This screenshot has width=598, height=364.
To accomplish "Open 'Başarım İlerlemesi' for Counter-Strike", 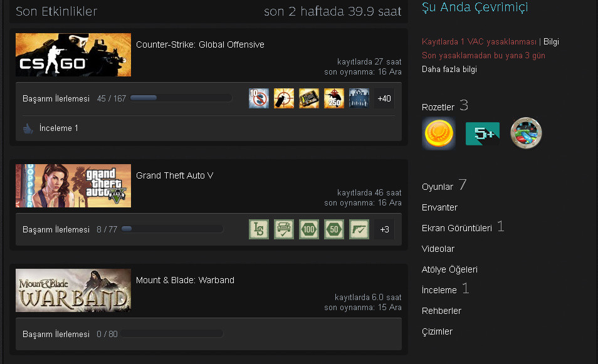I will click(56, 98).
